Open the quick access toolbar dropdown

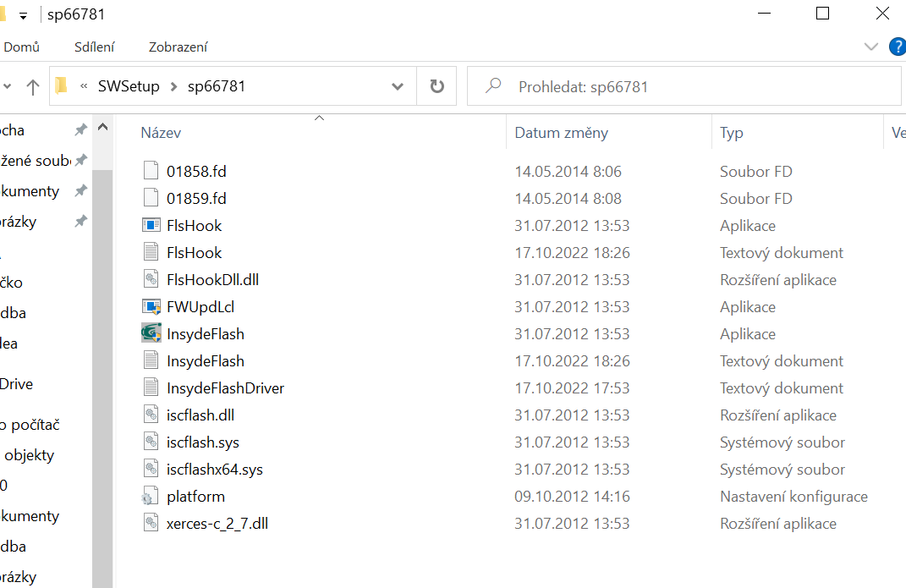(23, 15)
